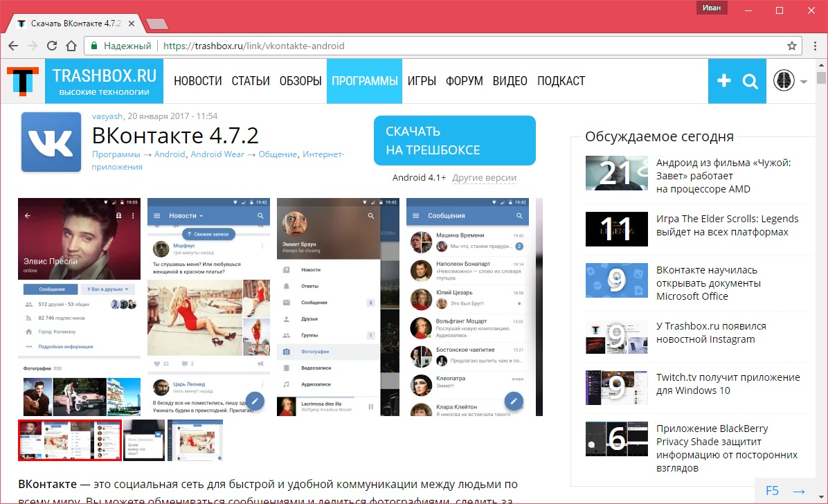Click the browser back arrow
Viewport: 828px width, 504px height.
(13, 46)
